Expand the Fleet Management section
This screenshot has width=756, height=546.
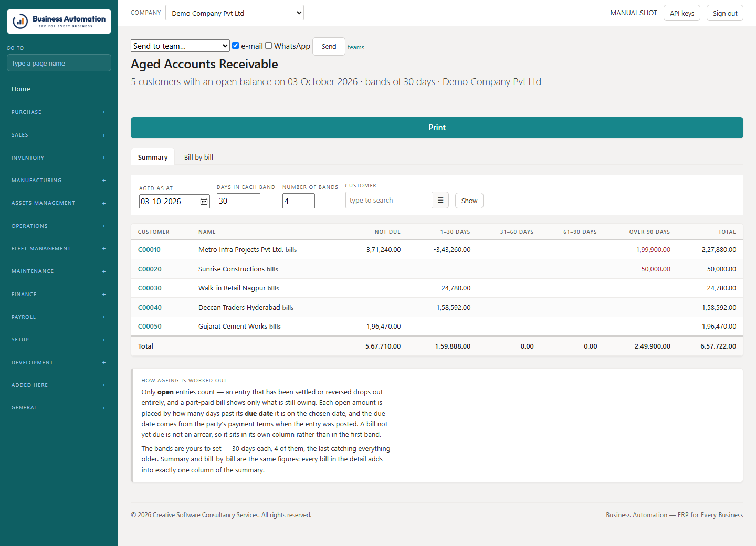tap(59, 249)
